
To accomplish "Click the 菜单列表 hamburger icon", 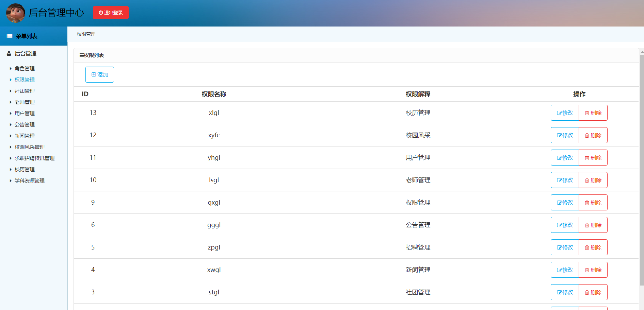I will coord(10,36).
